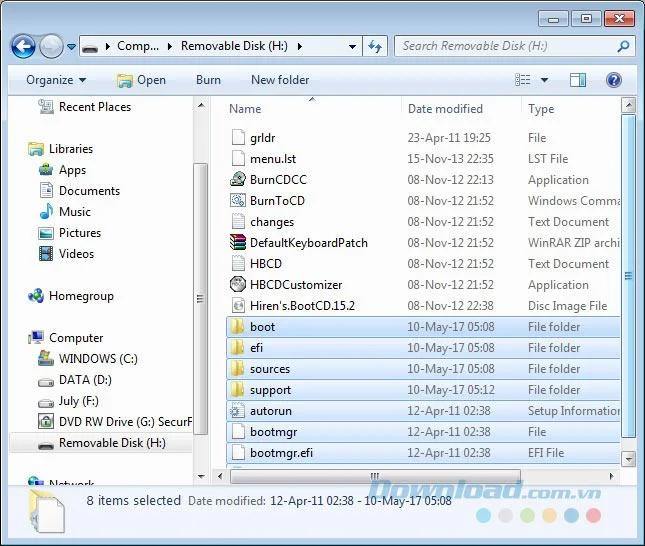Viewport: 645px width, 546px height.
Task: Click the Hiren's.BootCD.15.2 disc image icon
Action: [238, 305]
